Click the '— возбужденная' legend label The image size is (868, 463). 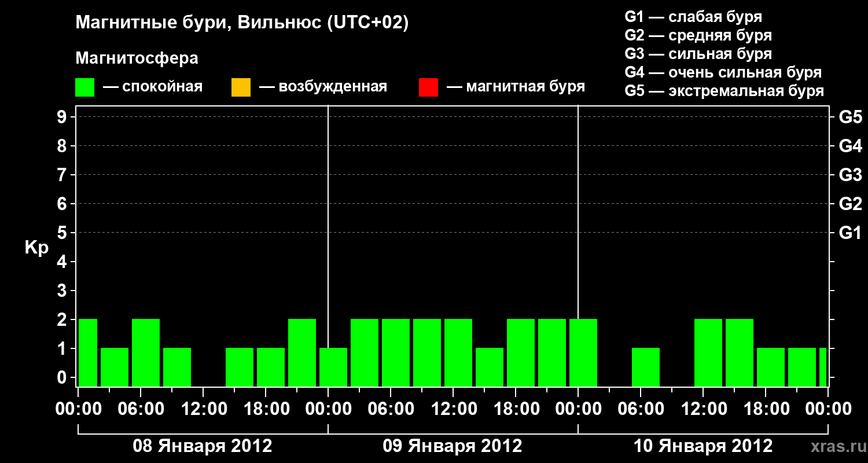[323, 87]
